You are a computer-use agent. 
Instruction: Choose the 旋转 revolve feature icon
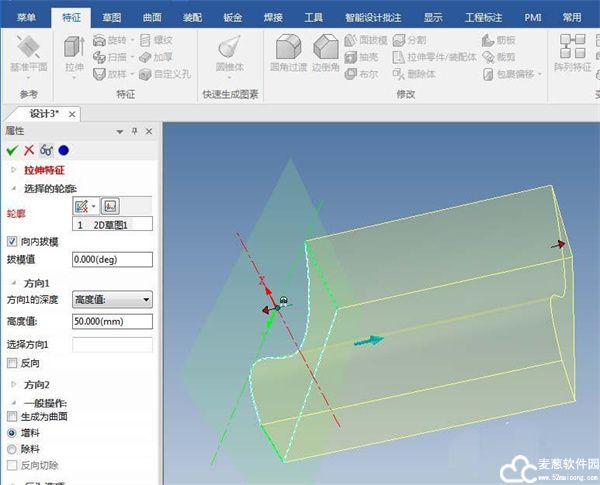pos(99,40)
